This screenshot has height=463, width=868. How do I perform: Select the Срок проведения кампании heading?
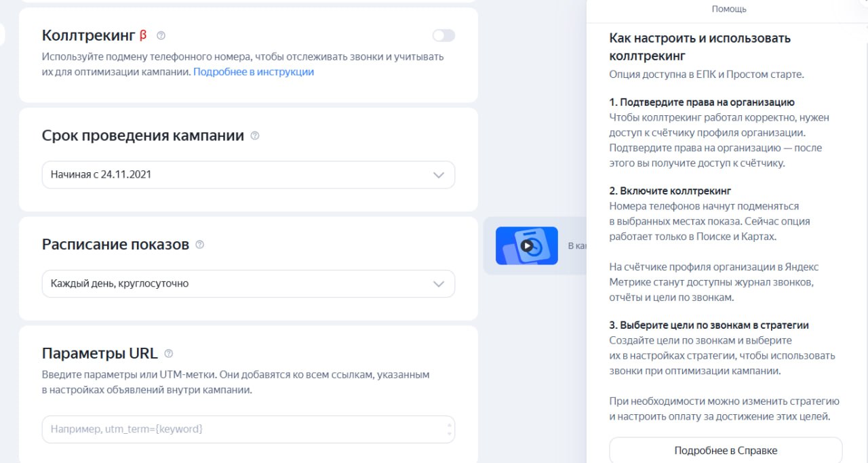pyautogui.click(x=143, y=136)
